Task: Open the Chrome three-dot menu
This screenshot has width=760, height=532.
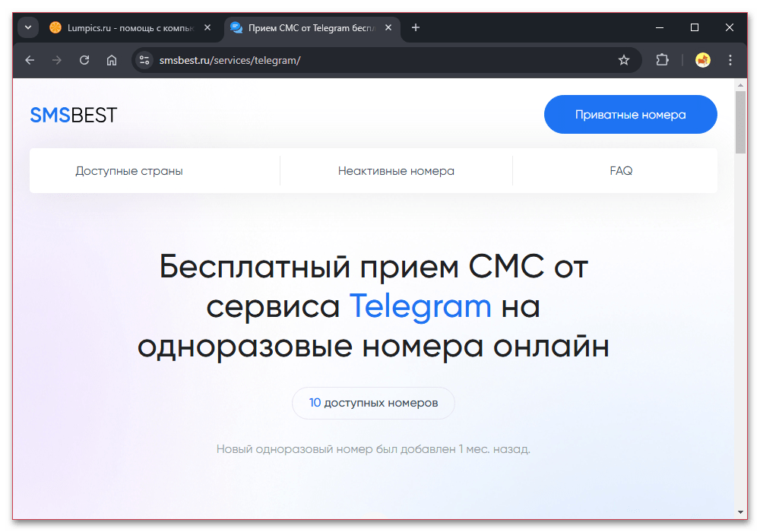Action: coord(730,60)
